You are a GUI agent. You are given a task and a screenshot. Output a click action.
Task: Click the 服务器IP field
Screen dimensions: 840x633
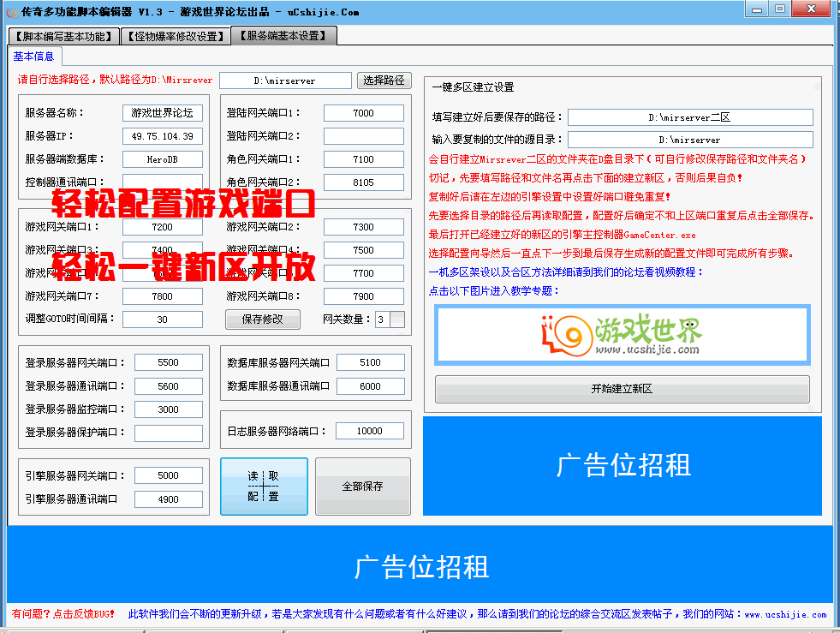point(163,136)
